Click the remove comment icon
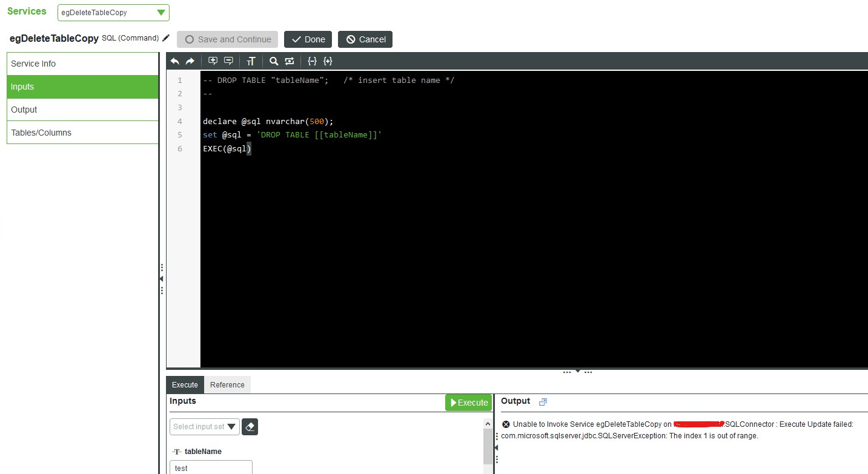The image size is (868, 474). tap(228, 61)
